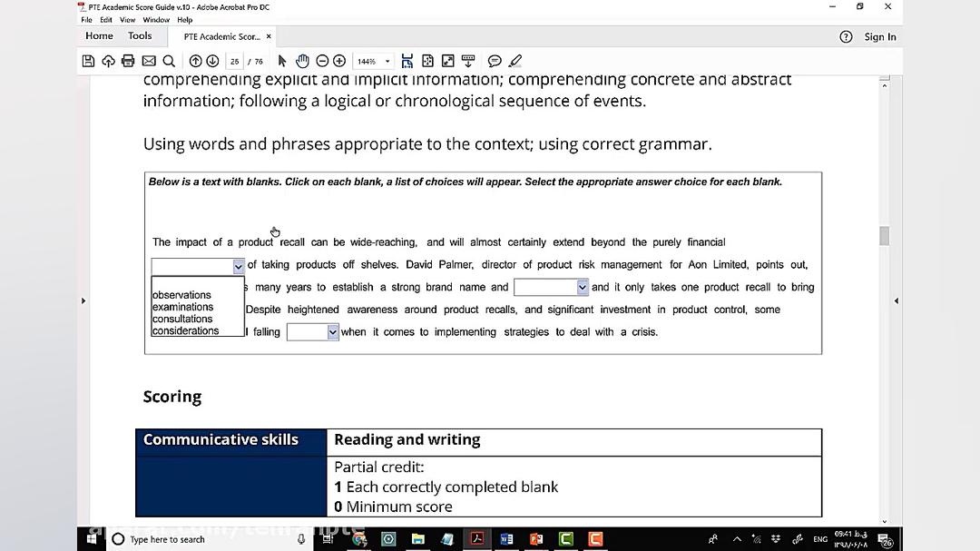
Task: Click the vertical scrollbar thumb
Action: click(885, 236)
